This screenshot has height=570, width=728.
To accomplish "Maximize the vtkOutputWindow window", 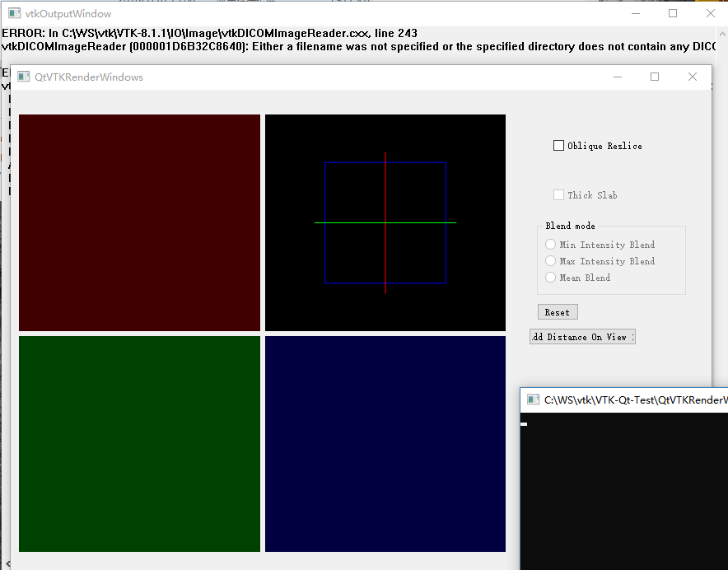I will [673, 13].
